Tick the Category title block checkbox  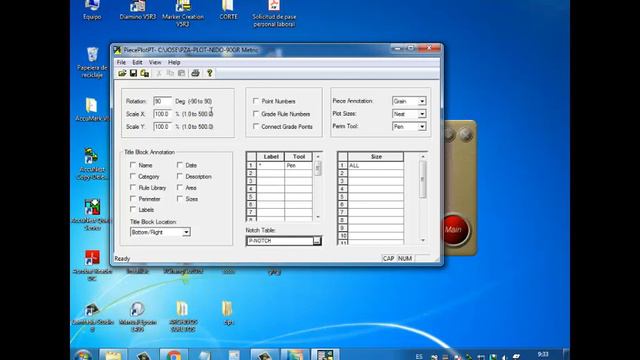[x=133, y=176]
